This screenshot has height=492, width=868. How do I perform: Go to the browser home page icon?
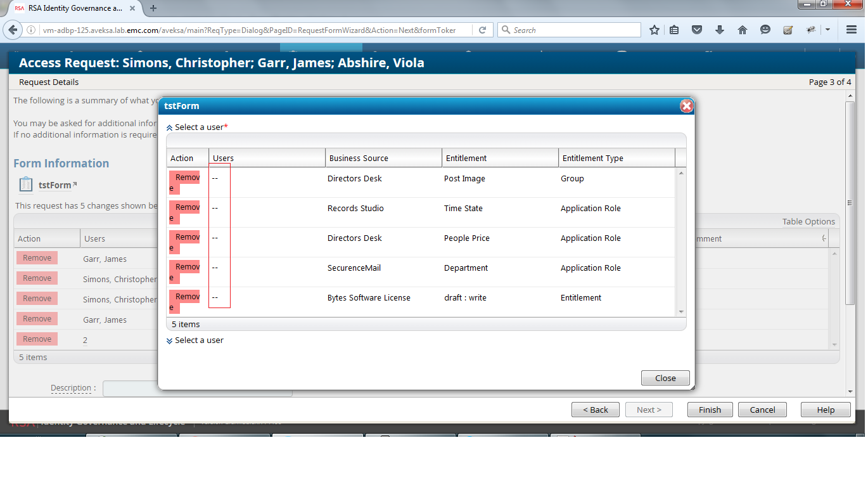pos(743,30)
